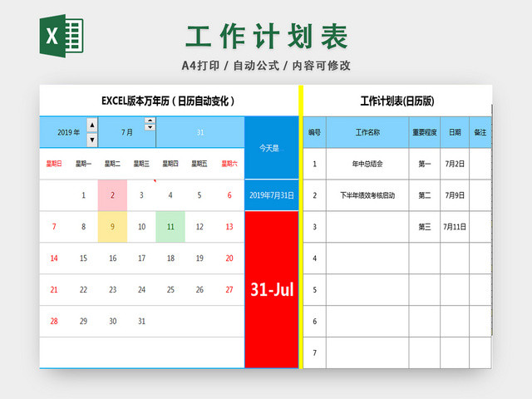Select row number 4 in plan table
Image resolution: width=532 pixels, height=399 pixels.
point(314,259)
